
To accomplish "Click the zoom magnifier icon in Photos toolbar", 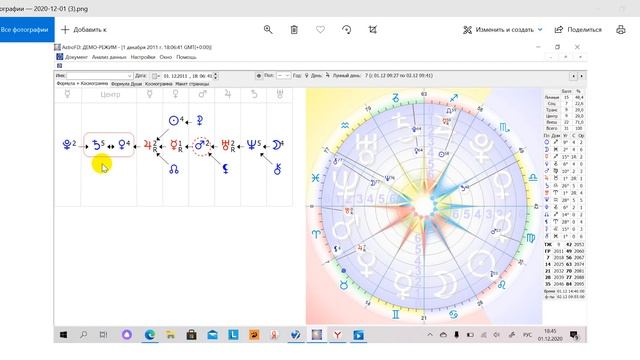I will (268, 29).
